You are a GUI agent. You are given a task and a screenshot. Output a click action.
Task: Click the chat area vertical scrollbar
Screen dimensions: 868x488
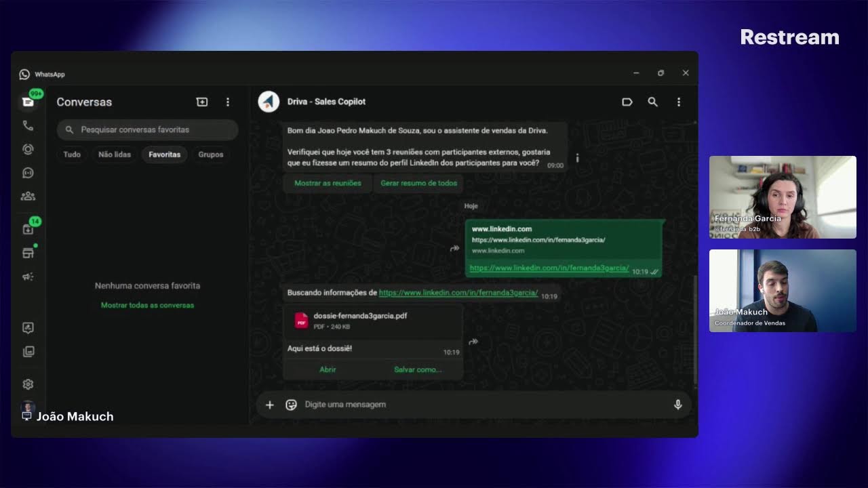point(695,329)
